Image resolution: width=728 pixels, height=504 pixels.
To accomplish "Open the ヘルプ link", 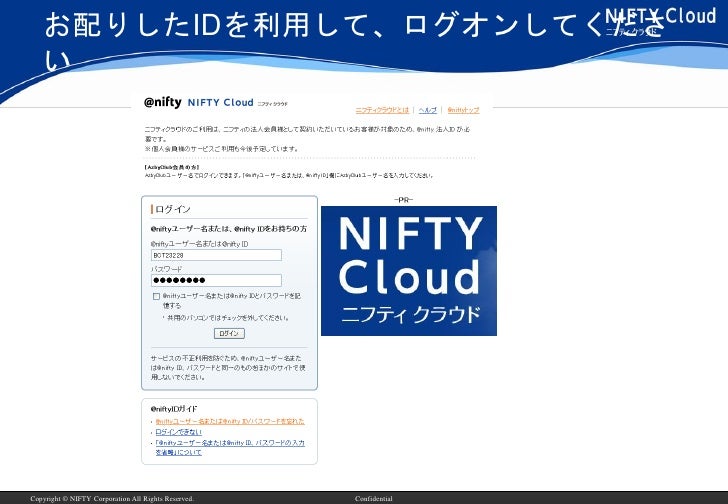I will (428, 110).
